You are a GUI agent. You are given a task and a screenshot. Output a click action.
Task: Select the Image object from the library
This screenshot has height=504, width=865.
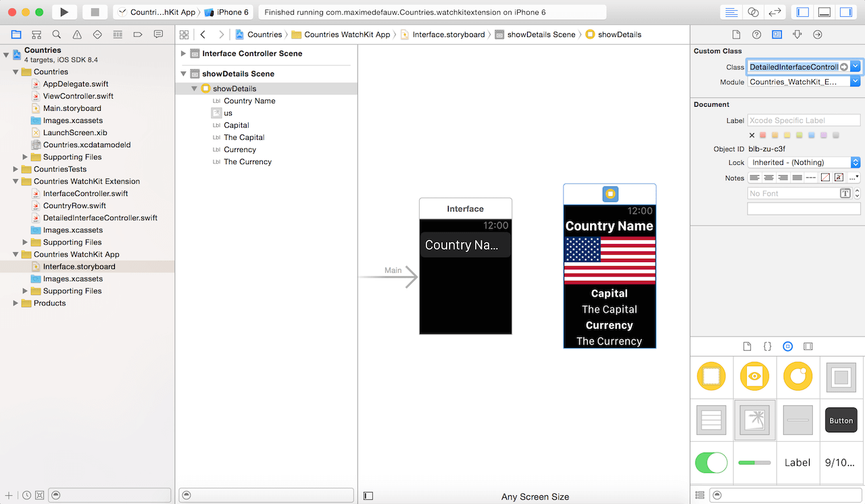[x=755, y=420]
